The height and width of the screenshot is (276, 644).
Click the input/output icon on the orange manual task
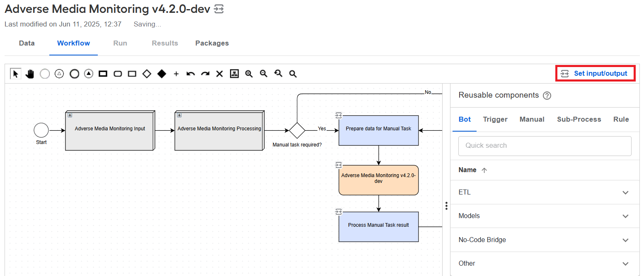(339, 165)
